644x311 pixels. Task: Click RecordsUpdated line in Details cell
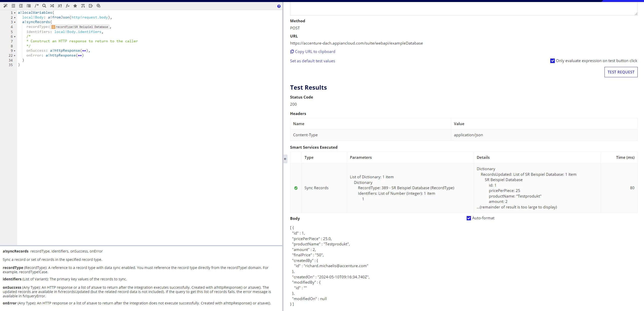(x=528, y=174)
